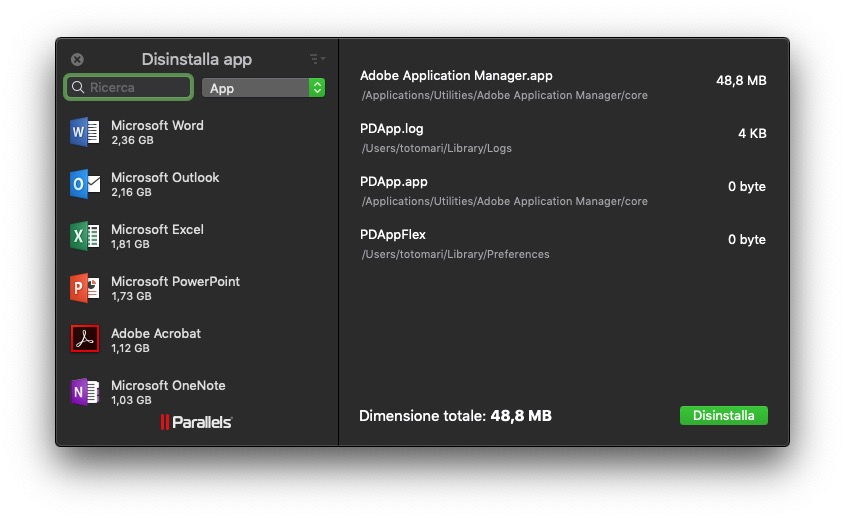Viewport: 845px width, 520px height.
Task: Click the 2,36 GB size under Word
Action: 132,140
